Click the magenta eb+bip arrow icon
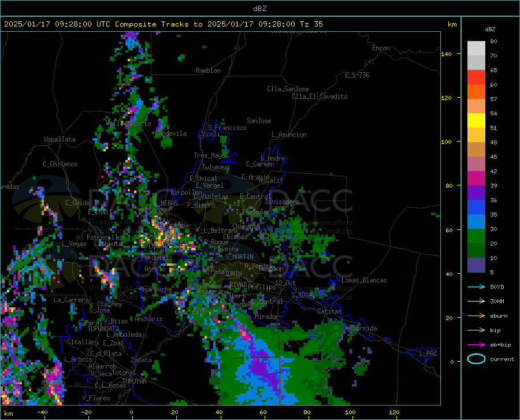 [x=476, y=344]
